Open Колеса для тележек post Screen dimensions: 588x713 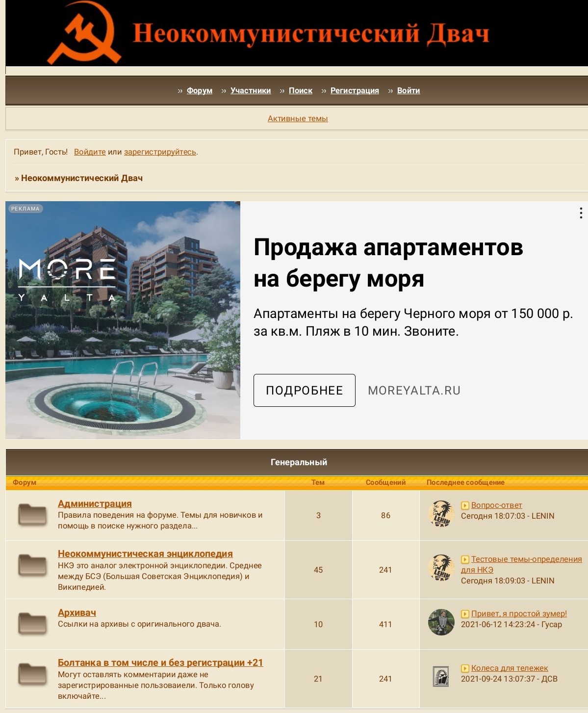510,668
